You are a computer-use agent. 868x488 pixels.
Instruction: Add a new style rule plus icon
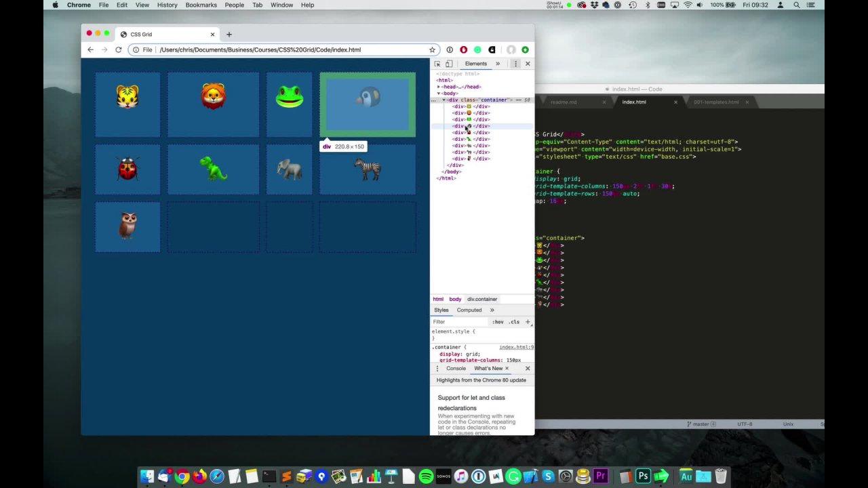point(528,322)
